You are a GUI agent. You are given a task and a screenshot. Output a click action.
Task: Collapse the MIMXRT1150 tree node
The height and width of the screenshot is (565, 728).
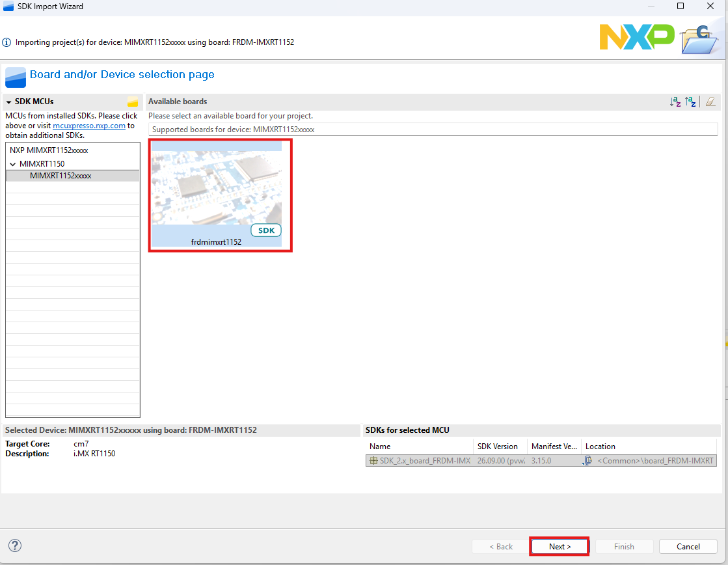coord(12,164)
